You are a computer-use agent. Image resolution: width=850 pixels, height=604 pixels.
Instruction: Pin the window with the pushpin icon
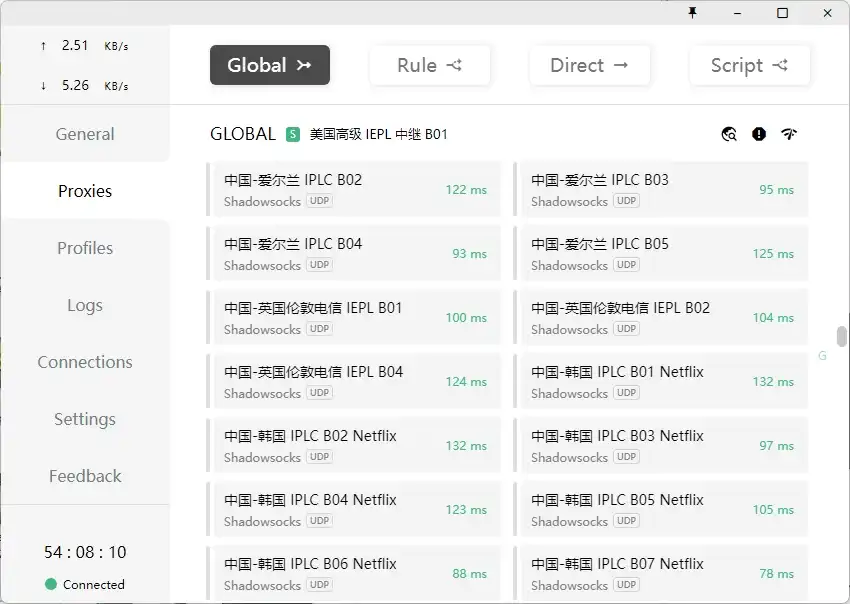click(x=692, y=12)
